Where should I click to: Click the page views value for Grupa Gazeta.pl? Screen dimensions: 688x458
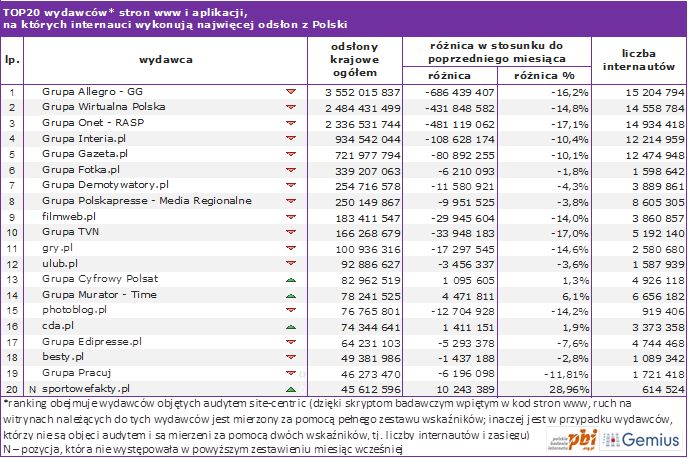tap(365, 154)
